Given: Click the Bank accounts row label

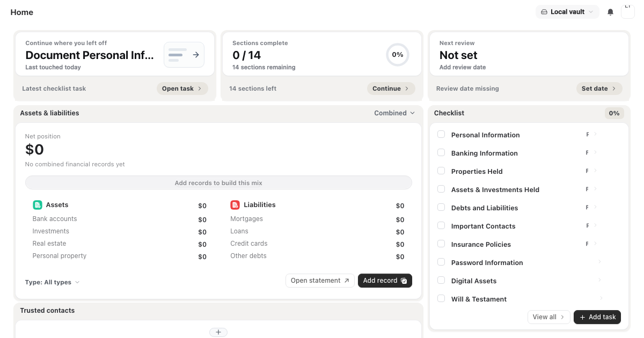Looking at the screenshot, I should (x=55, y=219).
